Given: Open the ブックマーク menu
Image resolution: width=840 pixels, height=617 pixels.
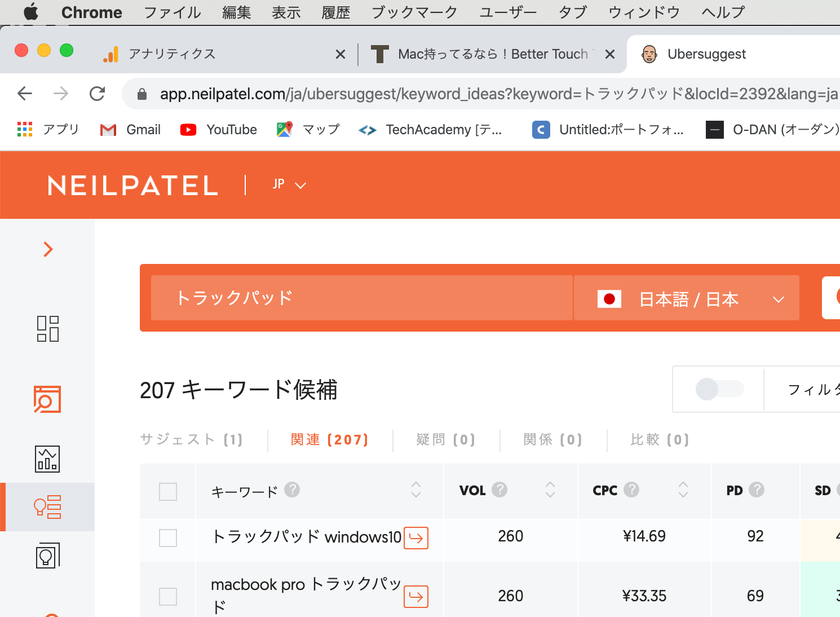Looking at the screenshot, I should 414,12.
